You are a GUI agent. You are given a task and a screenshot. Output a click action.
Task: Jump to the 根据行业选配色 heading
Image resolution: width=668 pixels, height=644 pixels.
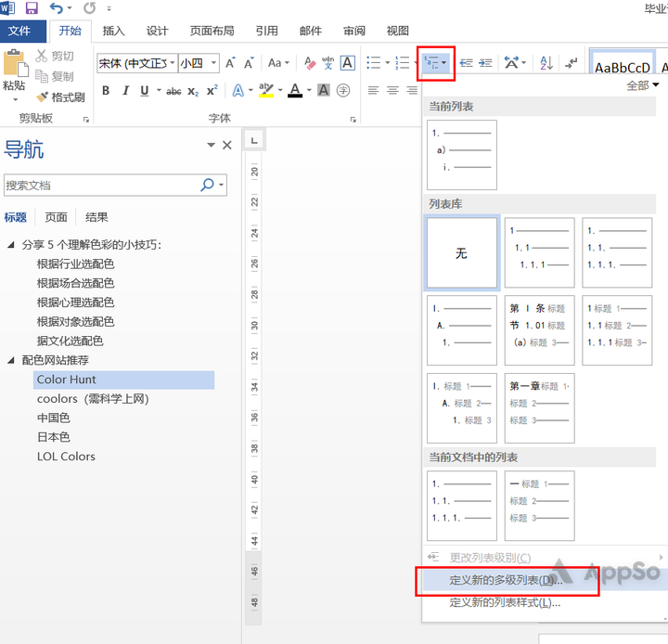pos(76,264)
